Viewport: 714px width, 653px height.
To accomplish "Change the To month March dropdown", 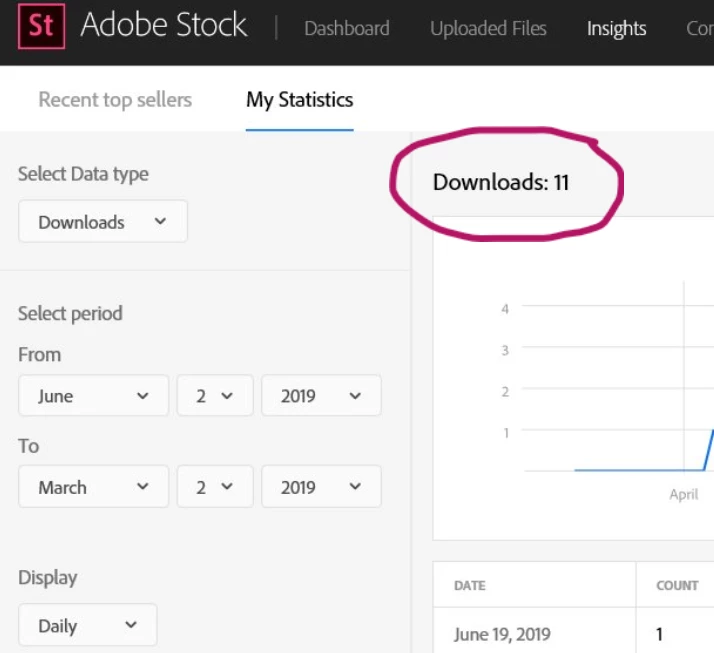I will coord(93,486).
